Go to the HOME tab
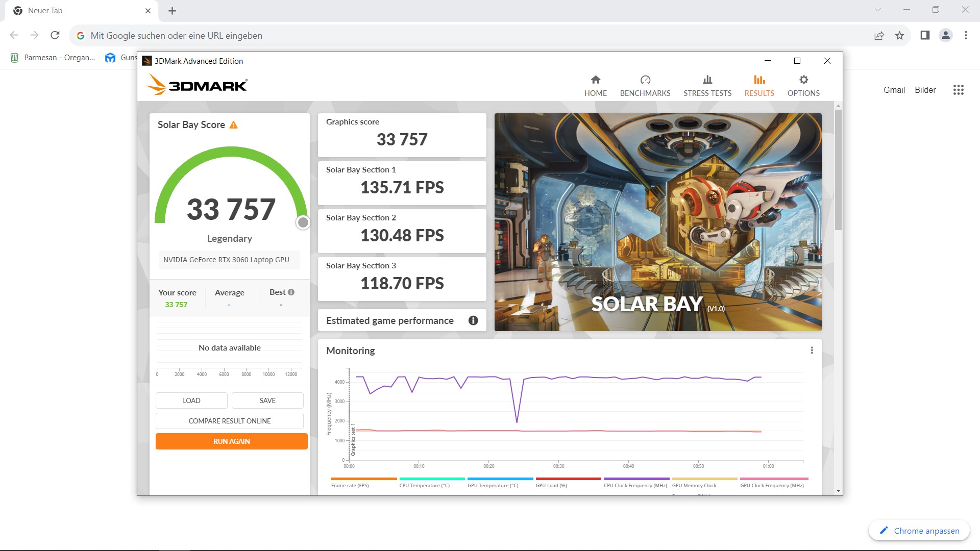The height and width of the screenshot is (551, 980). pyautogui.click(x=595, y=86)
